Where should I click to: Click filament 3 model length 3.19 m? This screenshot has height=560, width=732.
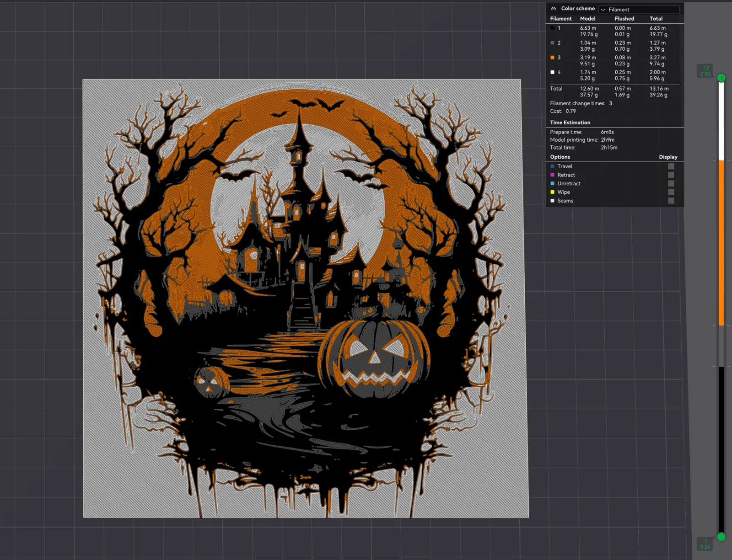point(588,58)
